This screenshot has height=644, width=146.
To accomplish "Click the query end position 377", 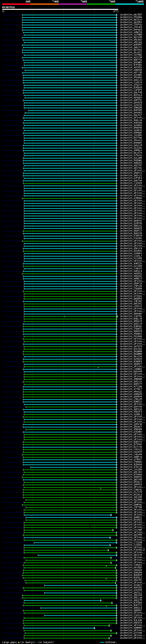I will click(x=115, y=11).
